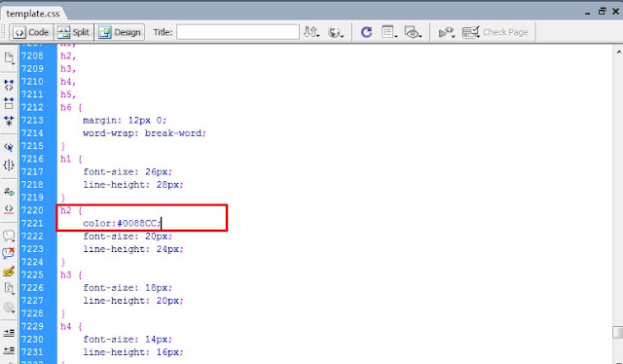Click line number 7208 in the gutter
Viewport: 623px width, 364px height.
[x=32, y=56]
